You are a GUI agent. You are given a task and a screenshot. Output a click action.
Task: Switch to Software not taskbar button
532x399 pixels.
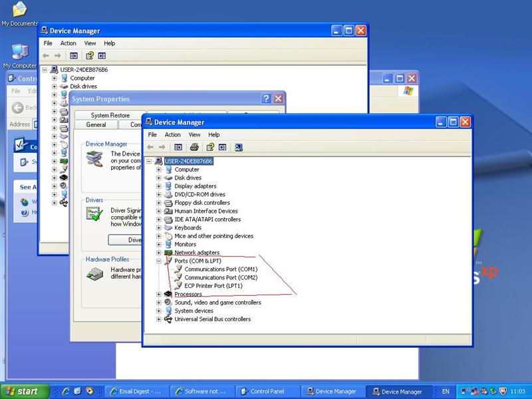(202, 391)
